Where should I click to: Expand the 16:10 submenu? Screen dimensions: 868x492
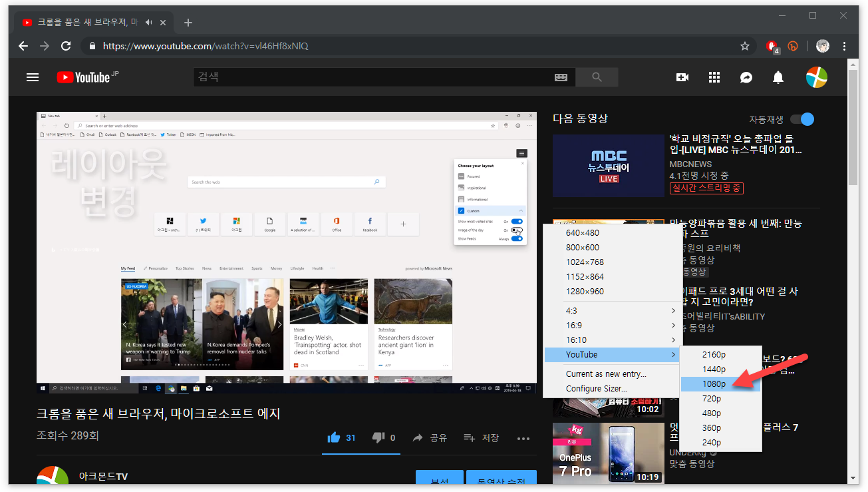coord(611,340)
